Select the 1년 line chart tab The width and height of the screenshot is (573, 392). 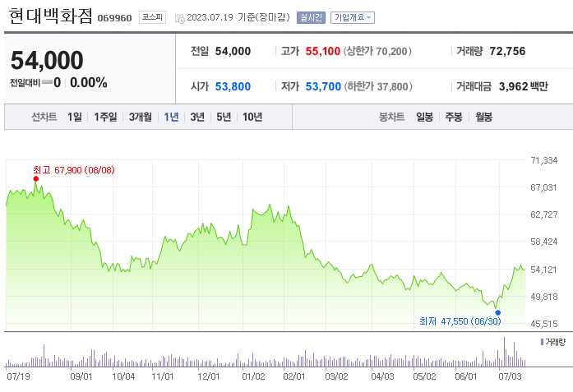pos(171,117)
